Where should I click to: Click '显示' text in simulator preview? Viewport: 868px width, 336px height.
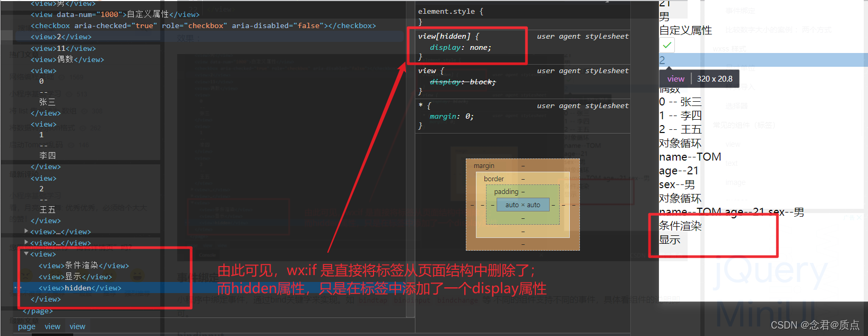pos(670,240)
